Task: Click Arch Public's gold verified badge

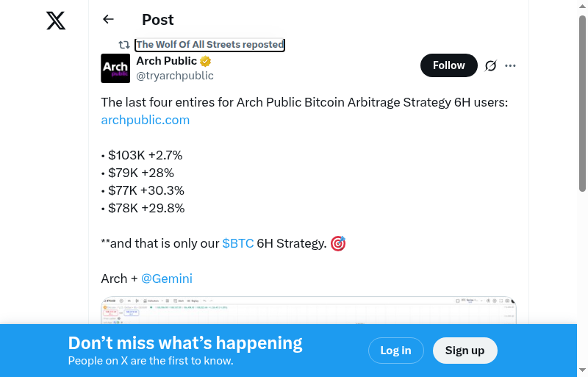Action: tap(207, 61)
